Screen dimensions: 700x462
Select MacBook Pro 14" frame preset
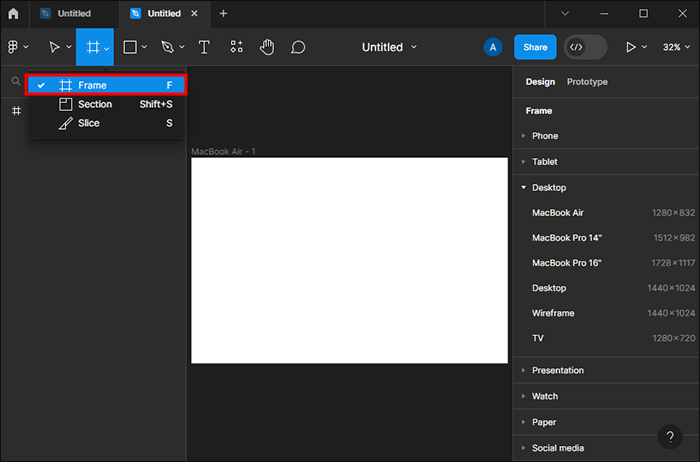(x=567, y=237)
